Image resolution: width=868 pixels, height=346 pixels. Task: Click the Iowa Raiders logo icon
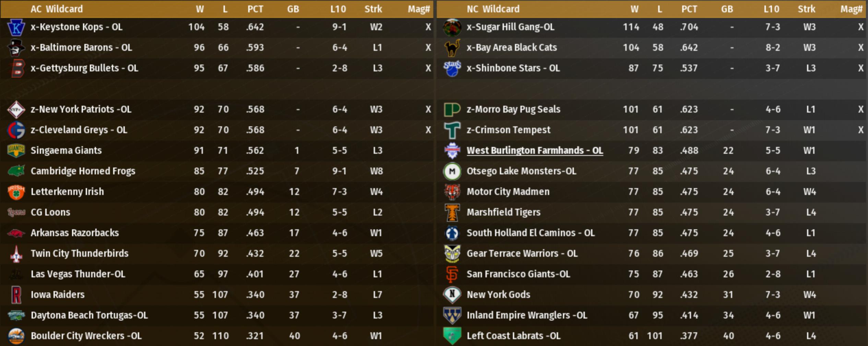(16, 295)
